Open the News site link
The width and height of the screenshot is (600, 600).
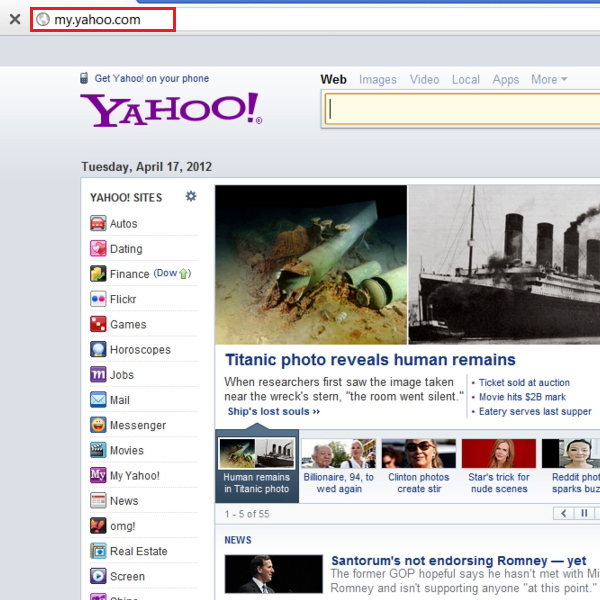124,501
